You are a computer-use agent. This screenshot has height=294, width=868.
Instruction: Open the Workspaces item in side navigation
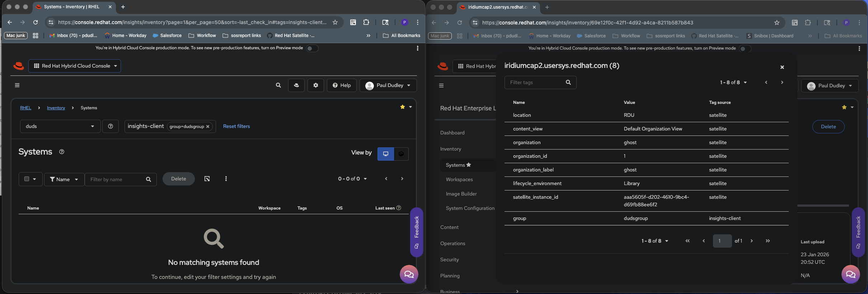click(x=459, y=179)
